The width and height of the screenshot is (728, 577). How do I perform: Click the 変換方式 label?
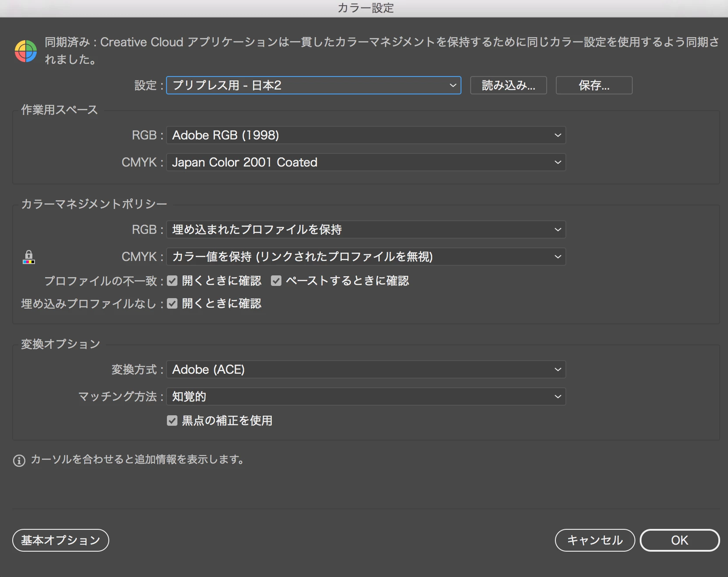click(x=137, y=369)
